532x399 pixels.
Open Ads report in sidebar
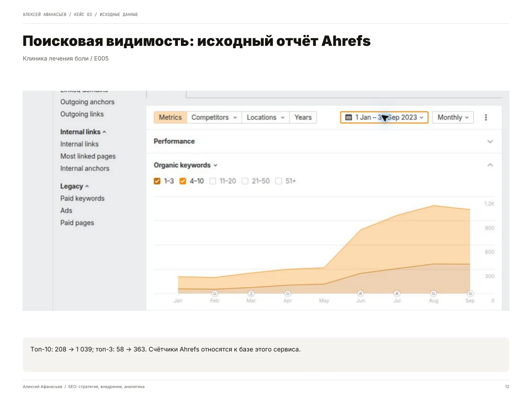point(66,210)
